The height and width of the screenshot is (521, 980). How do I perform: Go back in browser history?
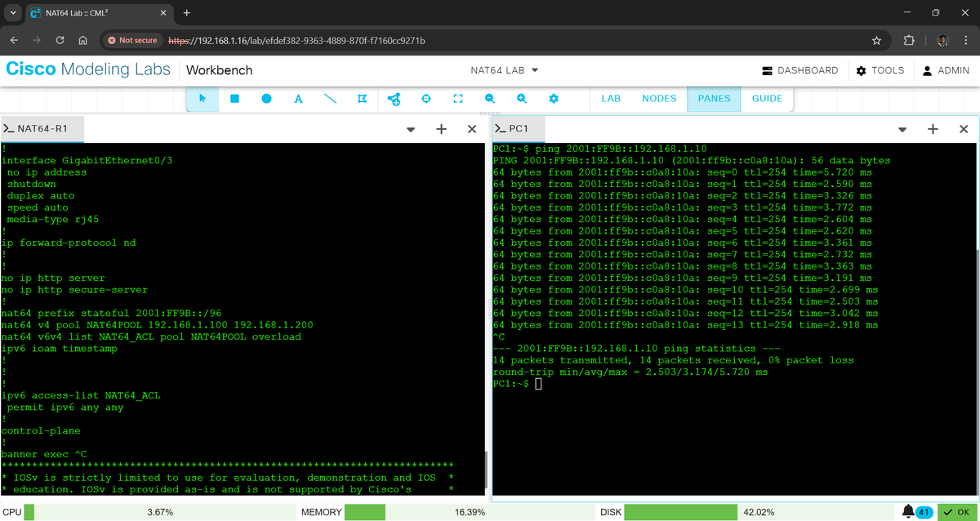coord(14,40)
